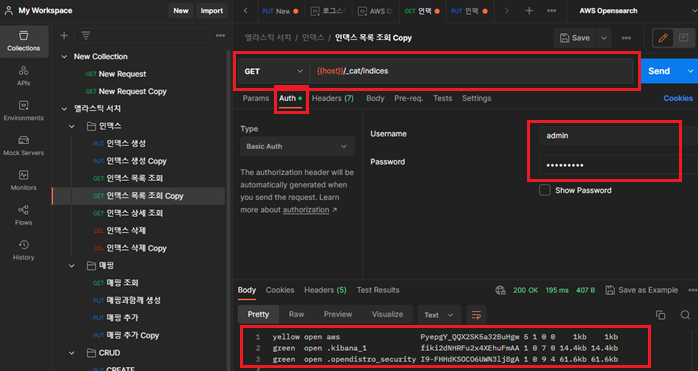Open the Send button dropdown arrow
This screenshot has height=371, width=698.
click(x=690, y=71)
